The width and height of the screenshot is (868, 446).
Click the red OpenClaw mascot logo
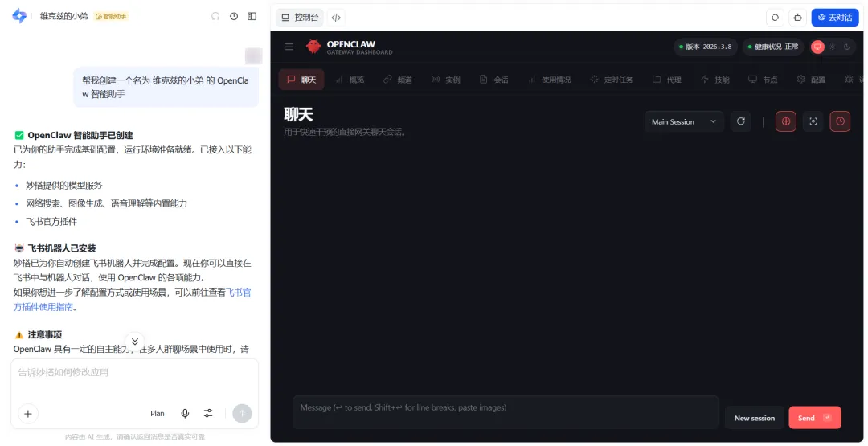(x=313, y=47)
